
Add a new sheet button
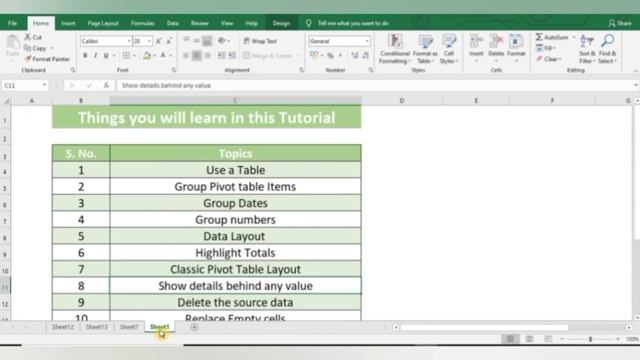[194, 327]
